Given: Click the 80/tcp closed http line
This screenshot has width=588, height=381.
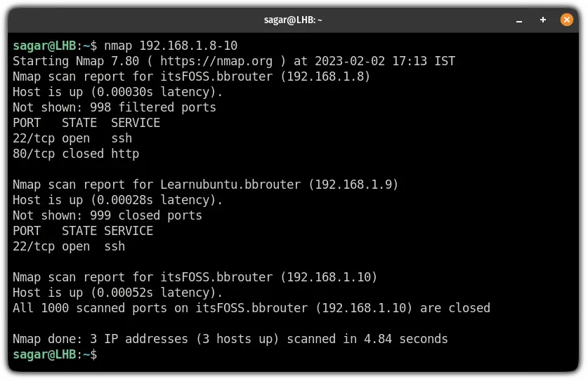Looking at the screenshot, I should 76,154.
